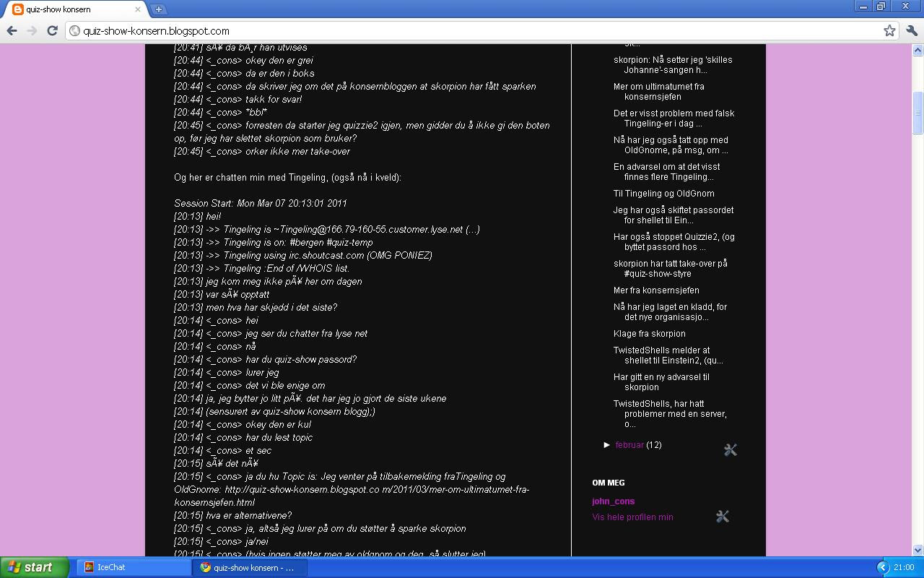The width and height of the screenshot is (924, 578).
Task: Open the februar archive link
Action: click(x=629, y=445)
